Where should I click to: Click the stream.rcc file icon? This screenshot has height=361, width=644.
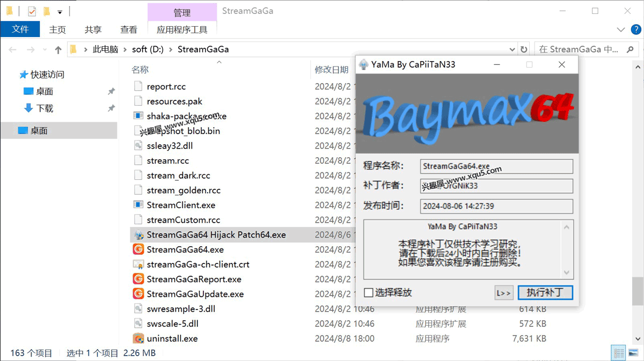pos(138,160)
